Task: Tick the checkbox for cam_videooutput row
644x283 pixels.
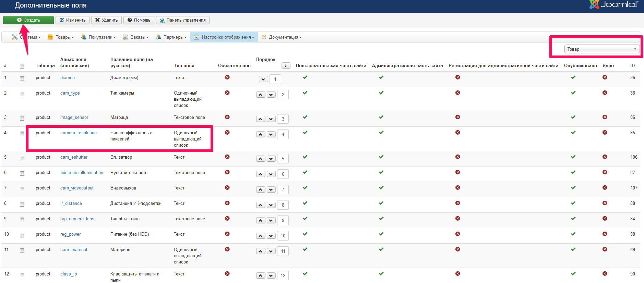Action: click(x=22, y=189)
